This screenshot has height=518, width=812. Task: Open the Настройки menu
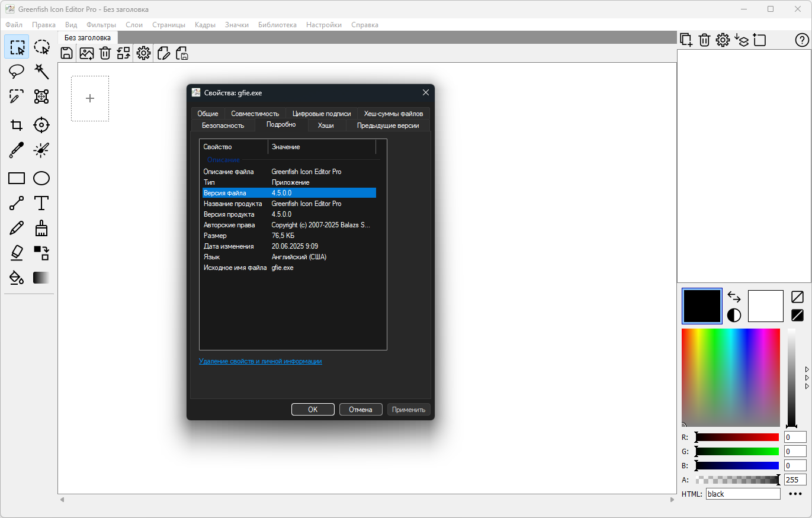coord(324,25)
